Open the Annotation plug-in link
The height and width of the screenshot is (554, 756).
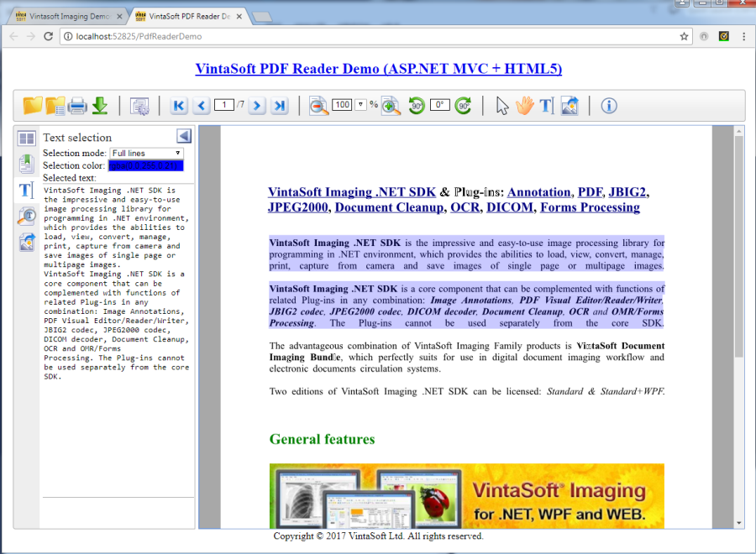coord(539,192)
